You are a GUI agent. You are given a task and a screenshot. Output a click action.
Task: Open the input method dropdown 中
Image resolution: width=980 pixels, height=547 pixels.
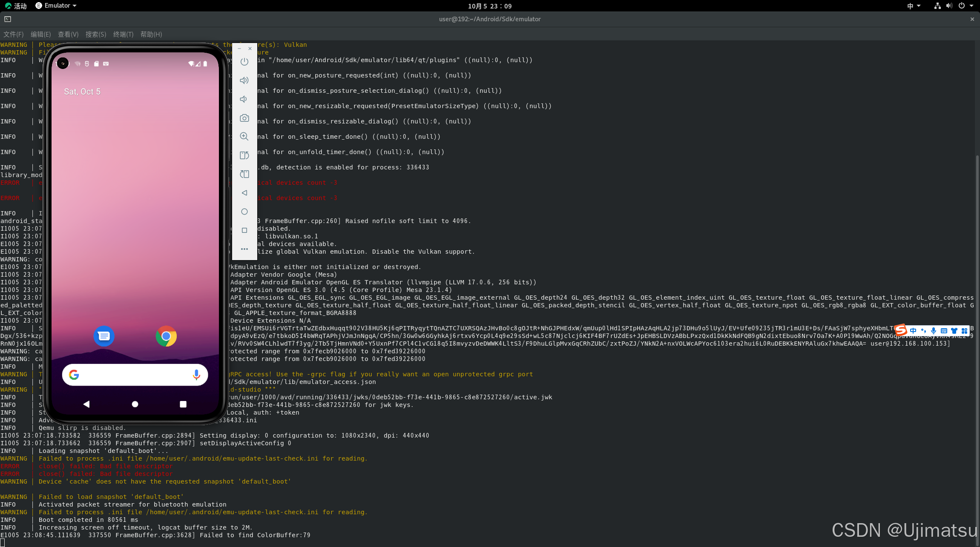pyautogui.click(x=914, y=6)
